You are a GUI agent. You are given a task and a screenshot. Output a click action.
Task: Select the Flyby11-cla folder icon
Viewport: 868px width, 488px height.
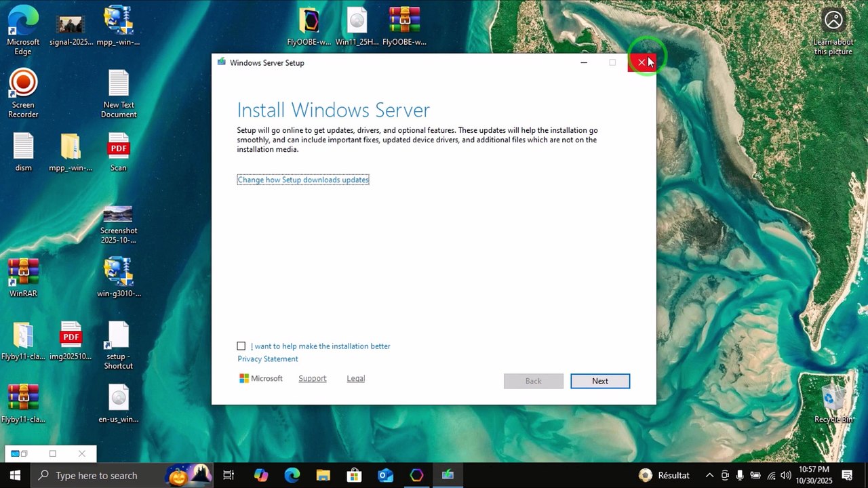(x=23, y=341)
